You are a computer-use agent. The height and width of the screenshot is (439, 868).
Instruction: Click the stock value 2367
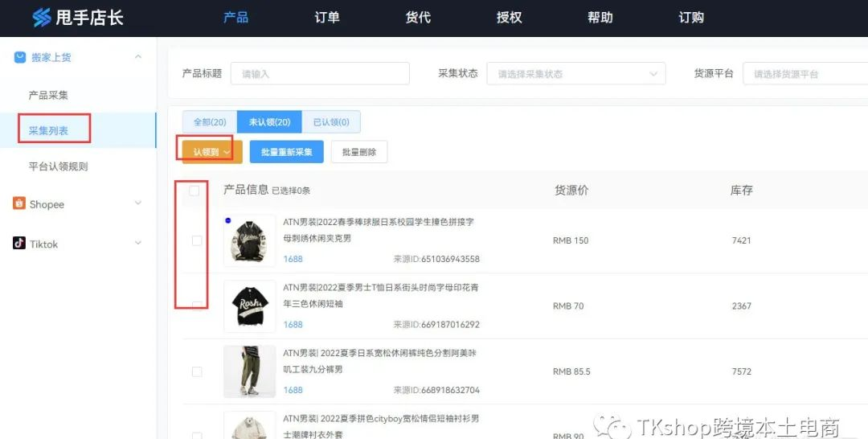[741, 306]
